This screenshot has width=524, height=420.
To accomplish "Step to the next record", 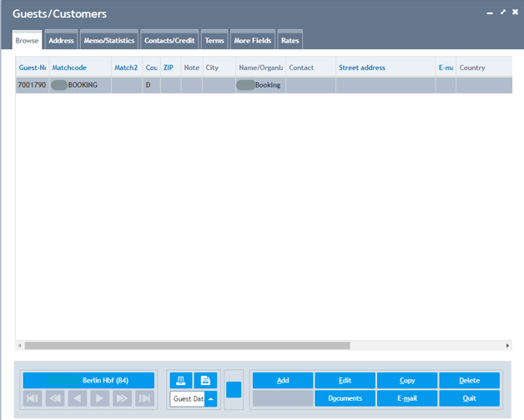I will coord(100,399).
